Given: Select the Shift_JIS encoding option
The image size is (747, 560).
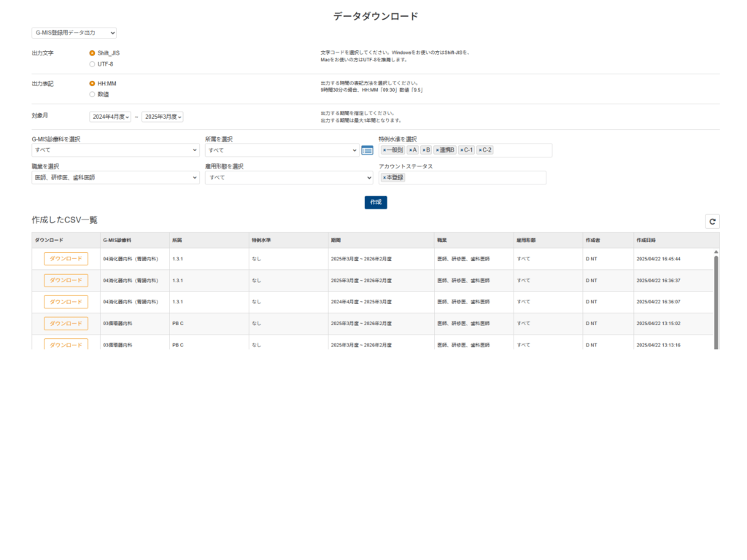Looking at the screenshot, I should (x=92, y=53).
